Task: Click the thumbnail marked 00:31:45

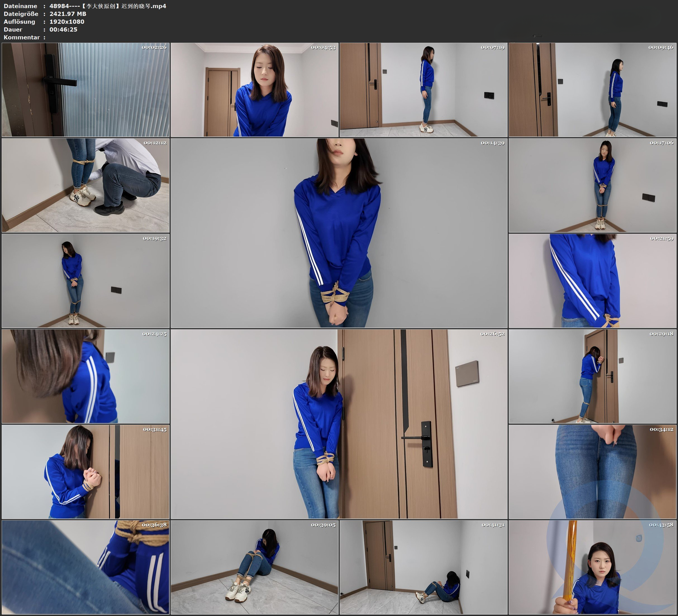Action: click(85, 471)
